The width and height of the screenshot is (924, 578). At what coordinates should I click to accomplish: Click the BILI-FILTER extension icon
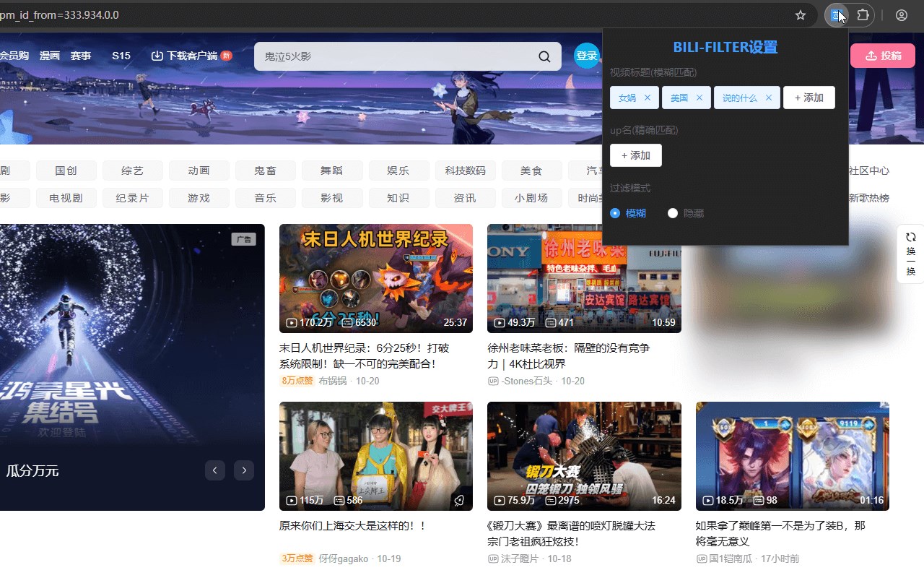(837, 15)
